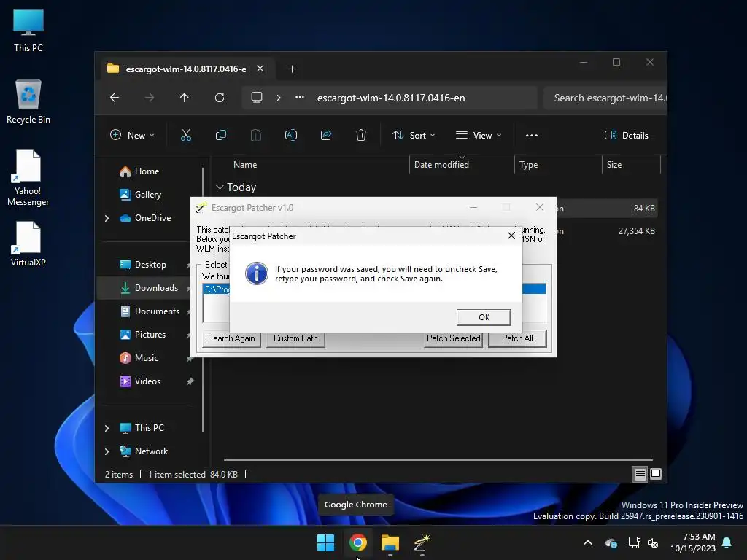Expand the OneDrive tree node
747x560 pixels.
[107, 218]
